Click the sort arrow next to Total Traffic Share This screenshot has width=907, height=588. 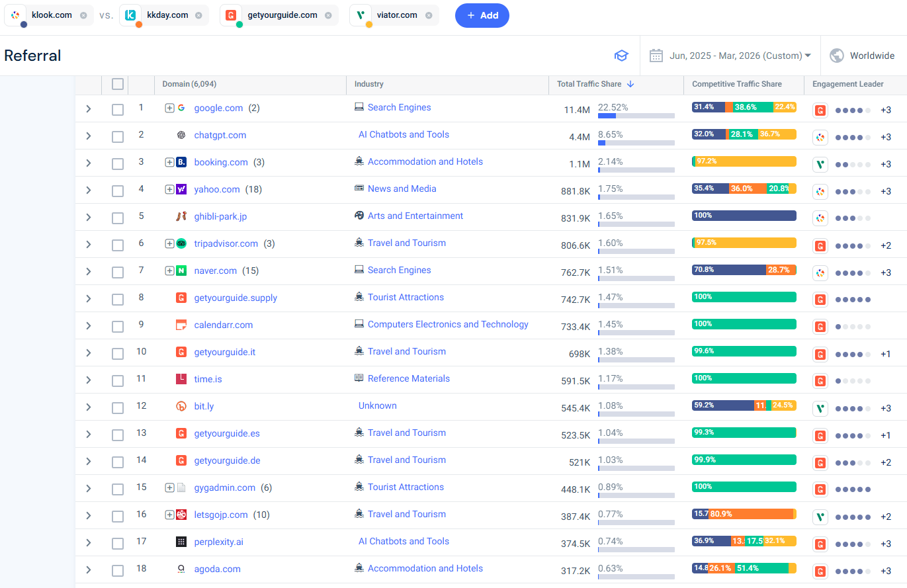click(x=630, y=84)
